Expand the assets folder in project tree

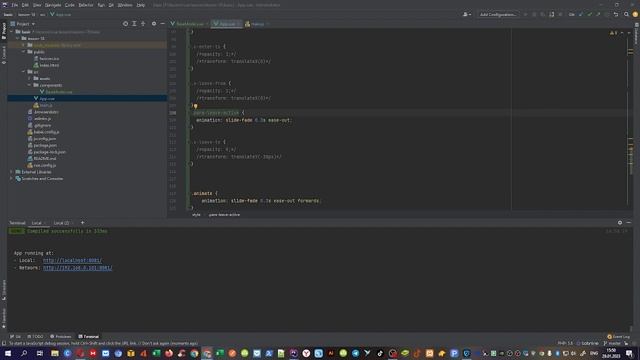(x=29, y=78)
